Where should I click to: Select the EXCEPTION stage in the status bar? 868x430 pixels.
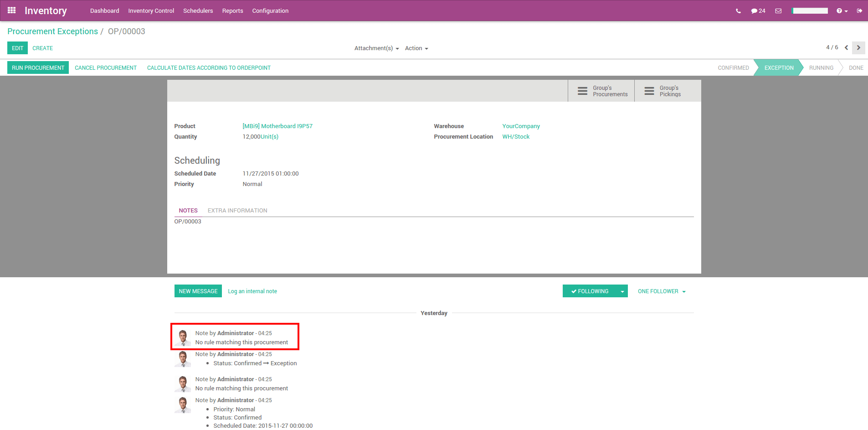coord(779,67)
